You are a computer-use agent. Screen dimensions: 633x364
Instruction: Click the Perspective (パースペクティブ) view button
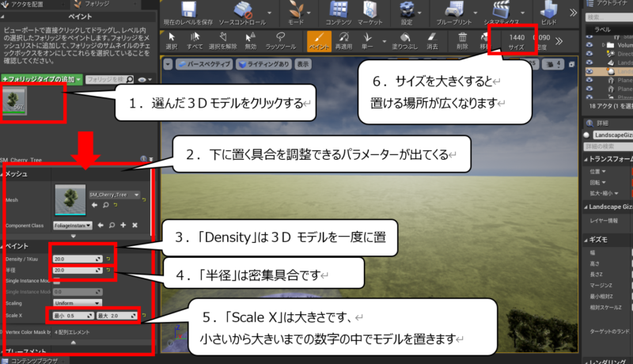(x=204, y=64)
